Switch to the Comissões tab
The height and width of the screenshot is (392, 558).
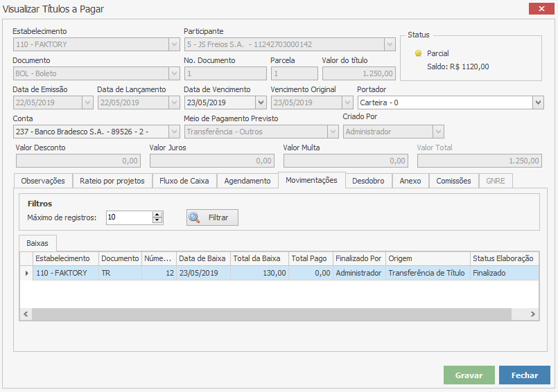(453, 181)
